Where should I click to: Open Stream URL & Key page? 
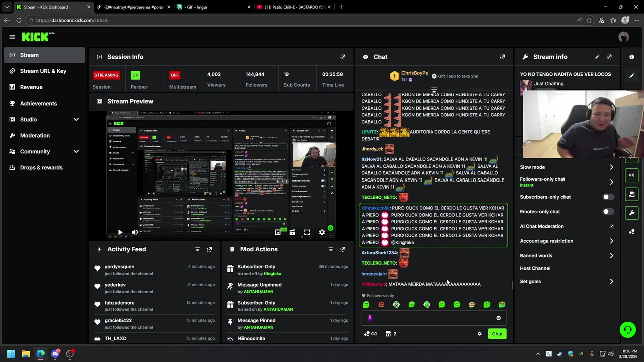pyautogui.click(x=44, y=71)
